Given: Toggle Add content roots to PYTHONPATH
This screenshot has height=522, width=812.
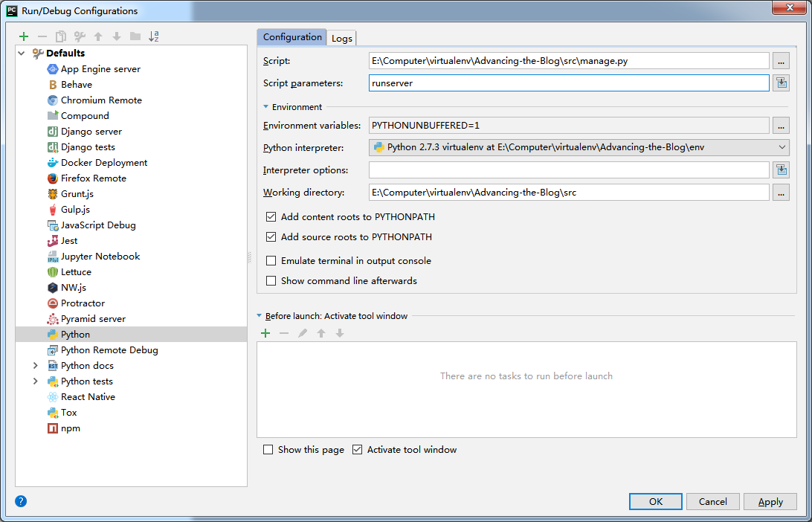Looking at the screenshot, I should (x=271, y=217).
